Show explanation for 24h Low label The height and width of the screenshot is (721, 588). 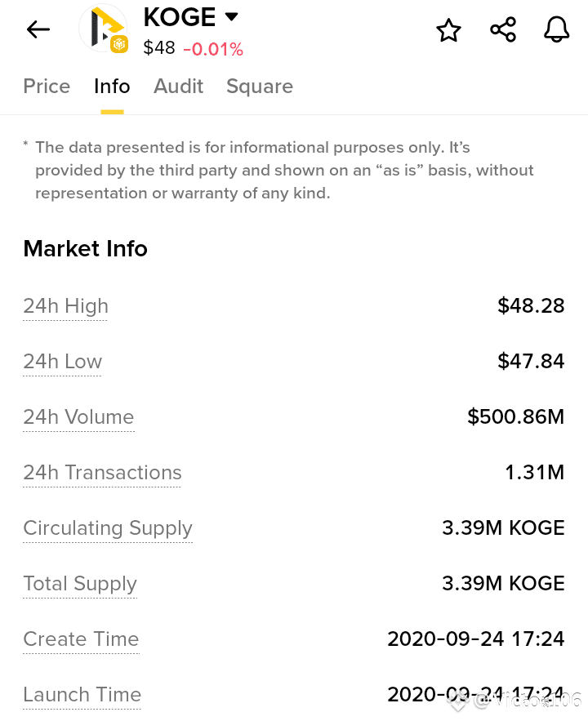[63, 362]
